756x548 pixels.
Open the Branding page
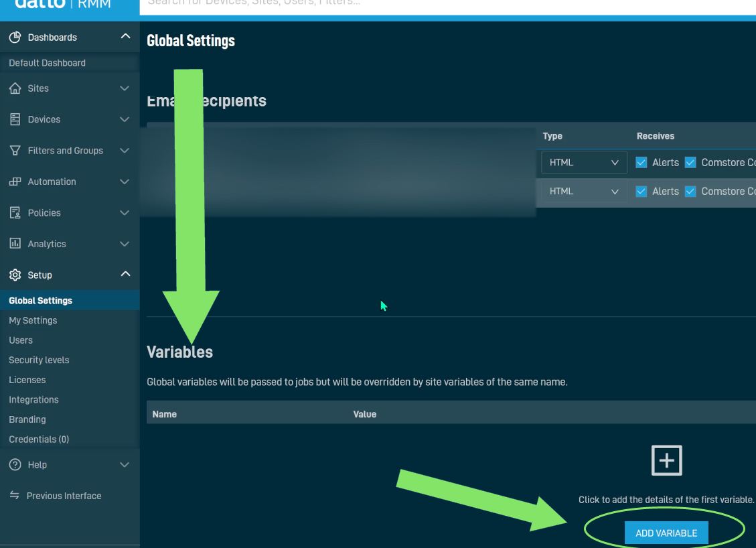click(x=27, y=419)
